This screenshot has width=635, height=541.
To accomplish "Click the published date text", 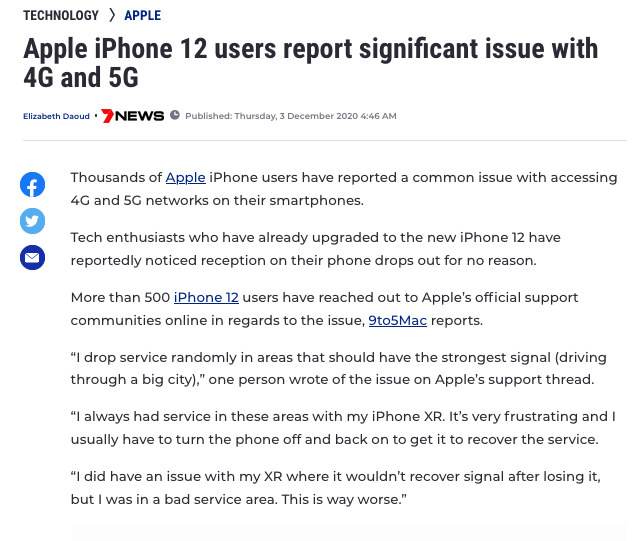I will 291,116.
